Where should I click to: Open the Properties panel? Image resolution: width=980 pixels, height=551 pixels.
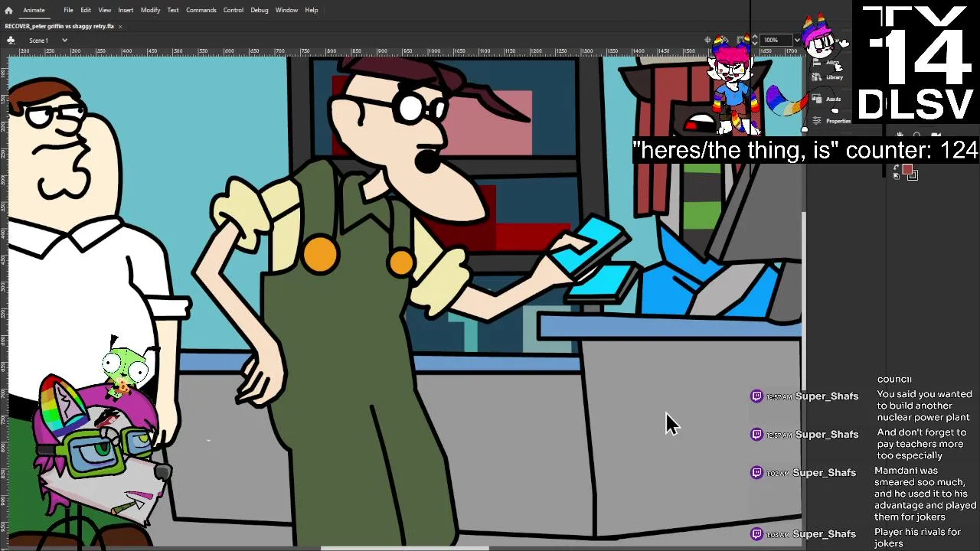point(831,121)
